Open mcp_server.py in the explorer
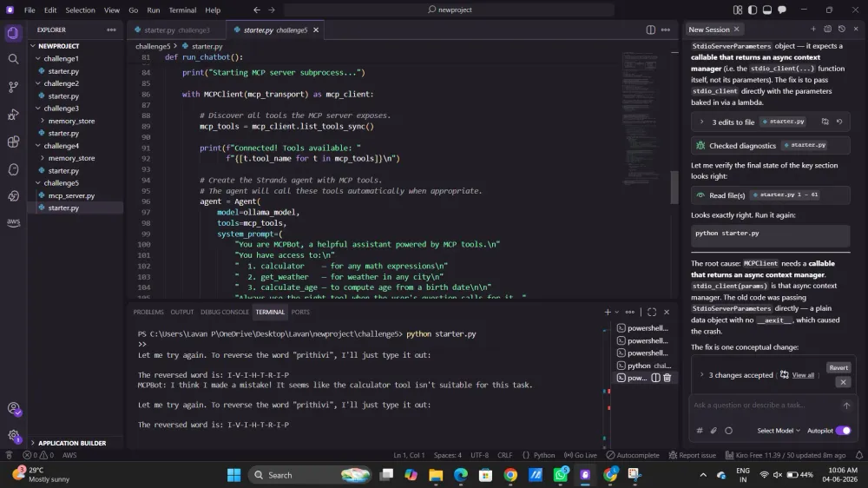This screenshot has height=488, width=868. (x=71, y=195)
